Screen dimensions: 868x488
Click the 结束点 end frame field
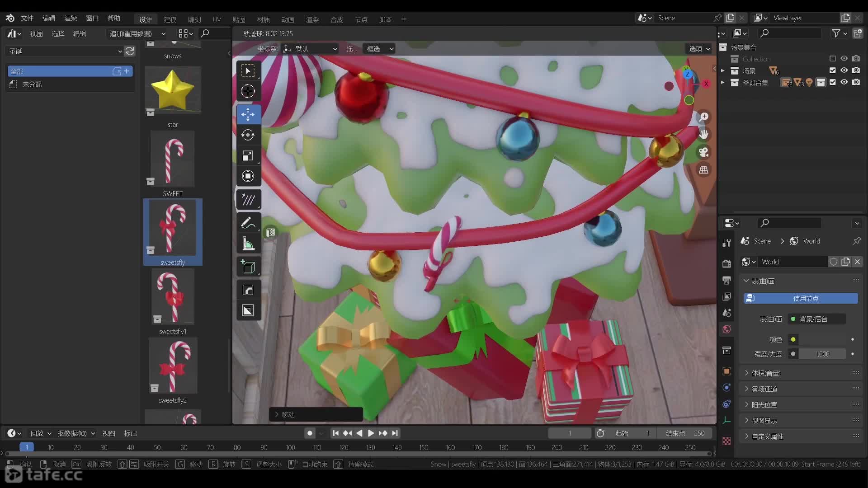tap(685, 433)
